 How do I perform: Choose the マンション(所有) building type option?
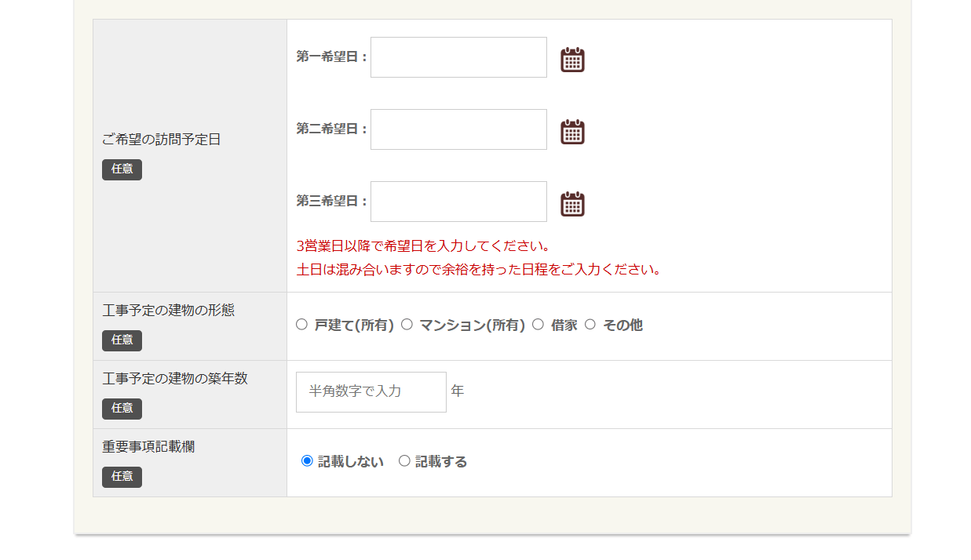coord(407,325)
